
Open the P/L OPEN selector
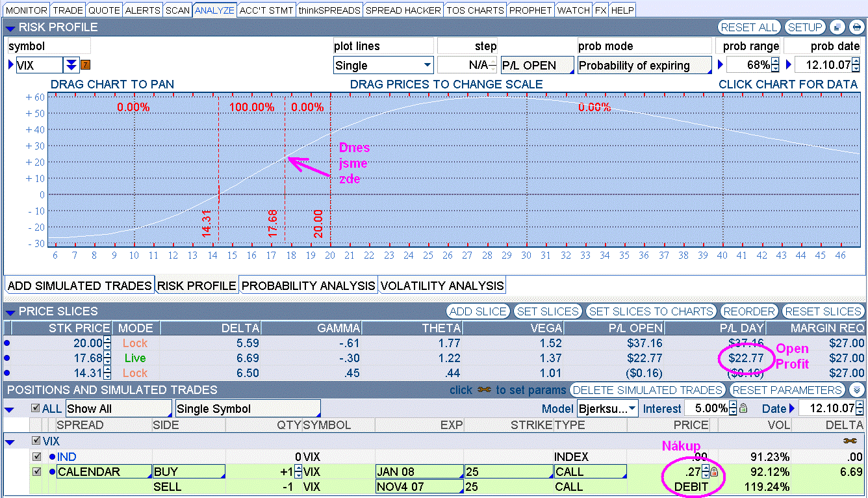click(x=537, y=65)
